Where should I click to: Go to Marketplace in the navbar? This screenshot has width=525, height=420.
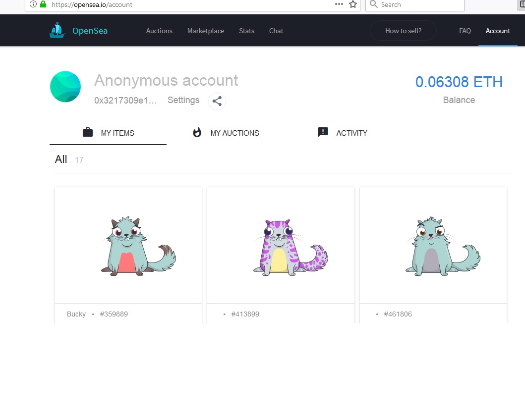click(206, 31)
